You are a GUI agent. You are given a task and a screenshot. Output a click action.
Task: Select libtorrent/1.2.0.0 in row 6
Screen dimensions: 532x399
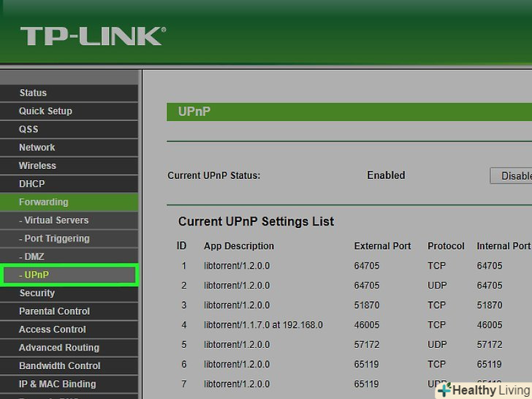[x=237, y=364]
